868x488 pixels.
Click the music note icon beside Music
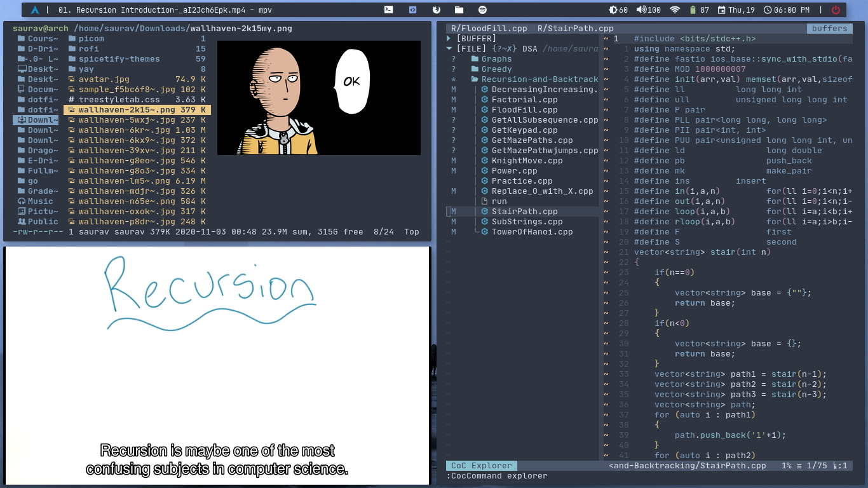pyautogui.click(x=22, y=201)
